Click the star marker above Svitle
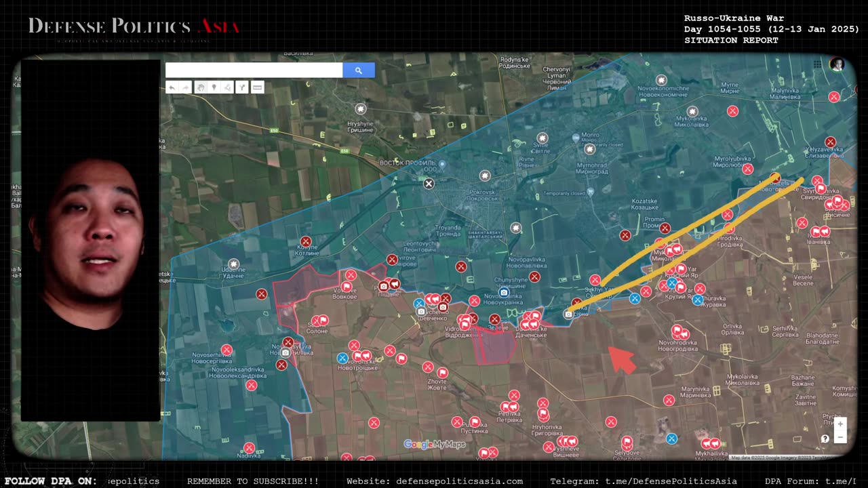The image size is (868, 488). [542, 138]
